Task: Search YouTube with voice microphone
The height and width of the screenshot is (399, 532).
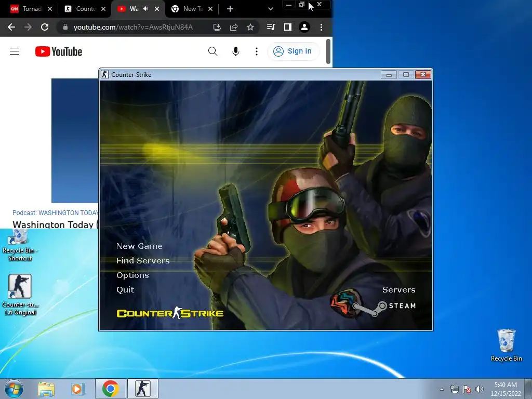Action: click(x=236, y=51)
